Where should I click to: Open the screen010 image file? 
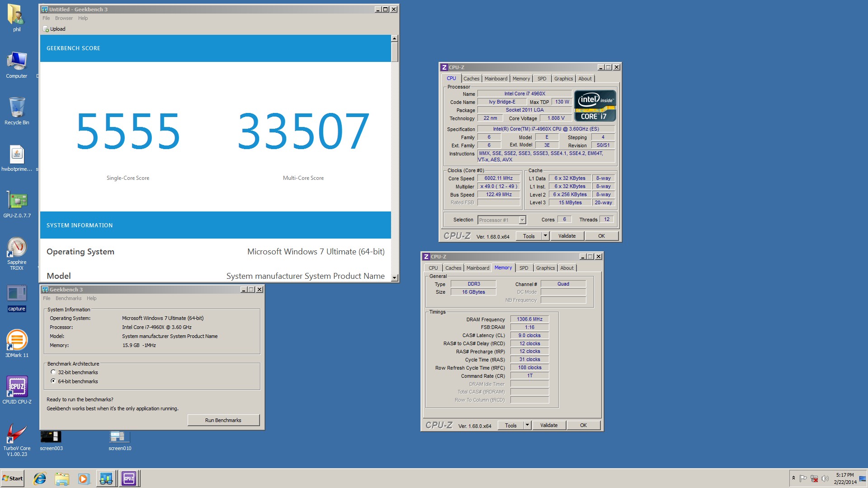coord(120,441)
